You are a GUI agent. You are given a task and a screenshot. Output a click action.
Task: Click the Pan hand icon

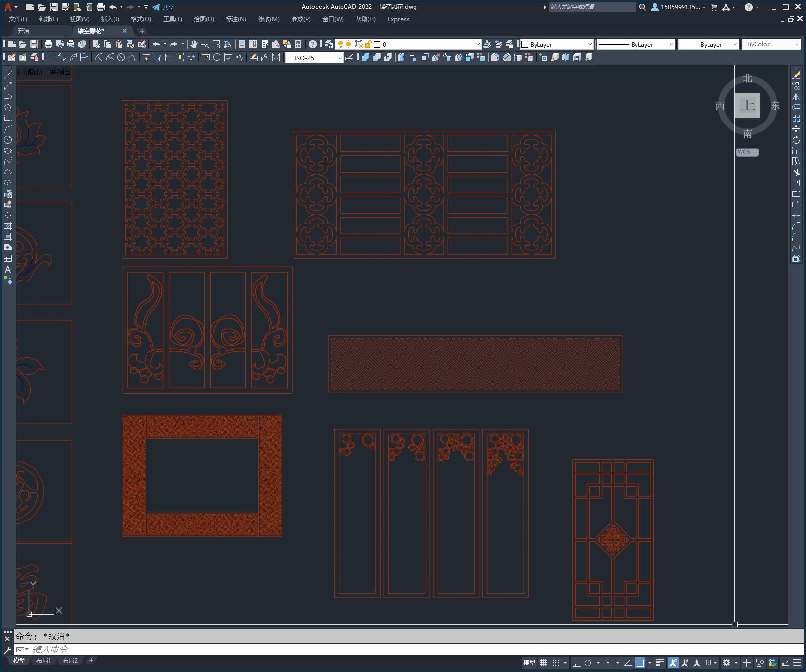(x=194, y=44)
